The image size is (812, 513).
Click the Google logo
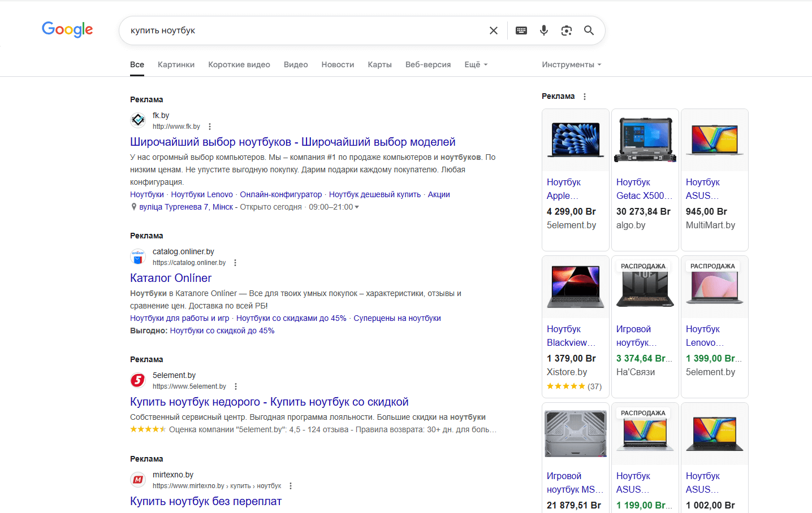point(67,29)
